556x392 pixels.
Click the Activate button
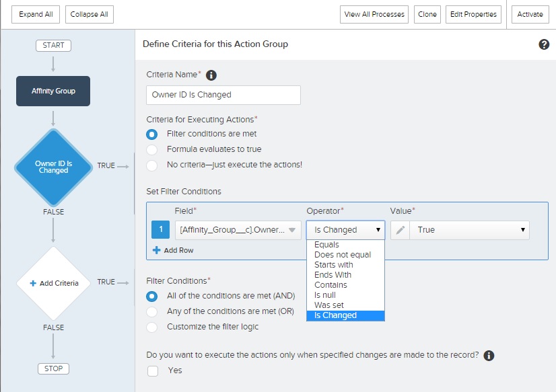pos(530,13)
